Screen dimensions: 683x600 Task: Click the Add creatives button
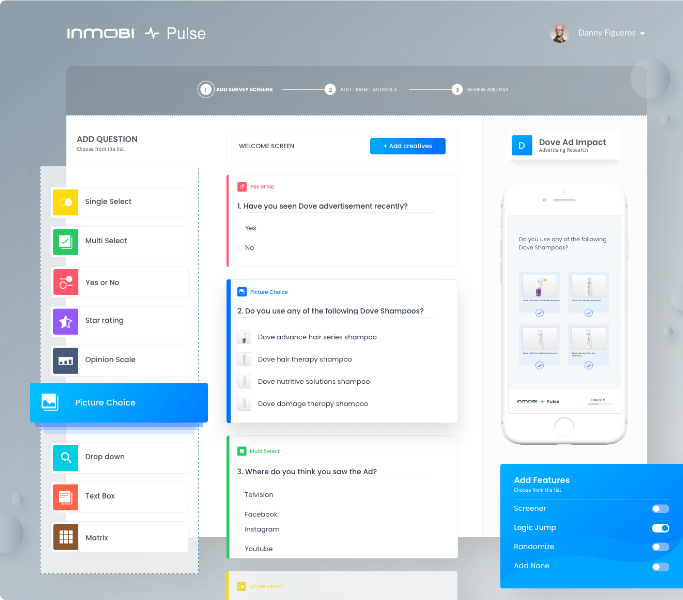[407, 146]
